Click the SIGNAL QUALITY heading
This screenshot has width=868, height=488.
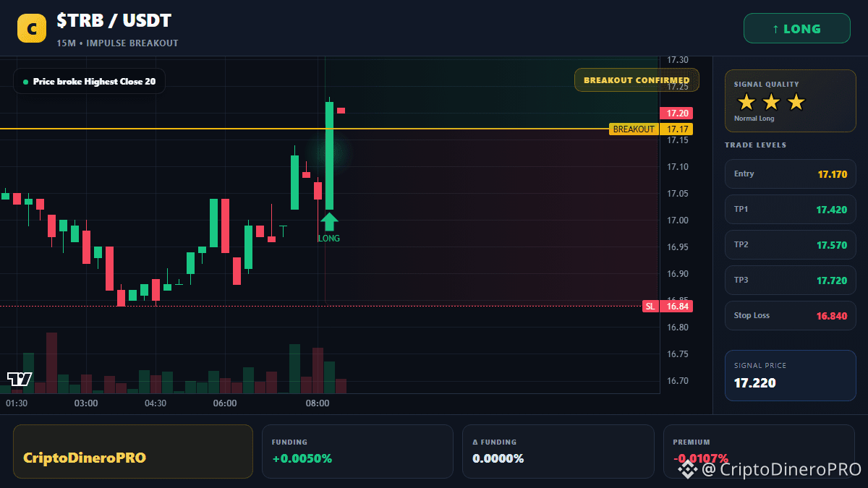tap(766, 85)
